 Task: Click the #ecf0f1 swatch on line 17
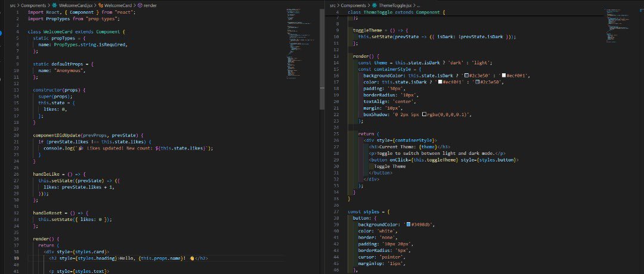pos(439,82)
